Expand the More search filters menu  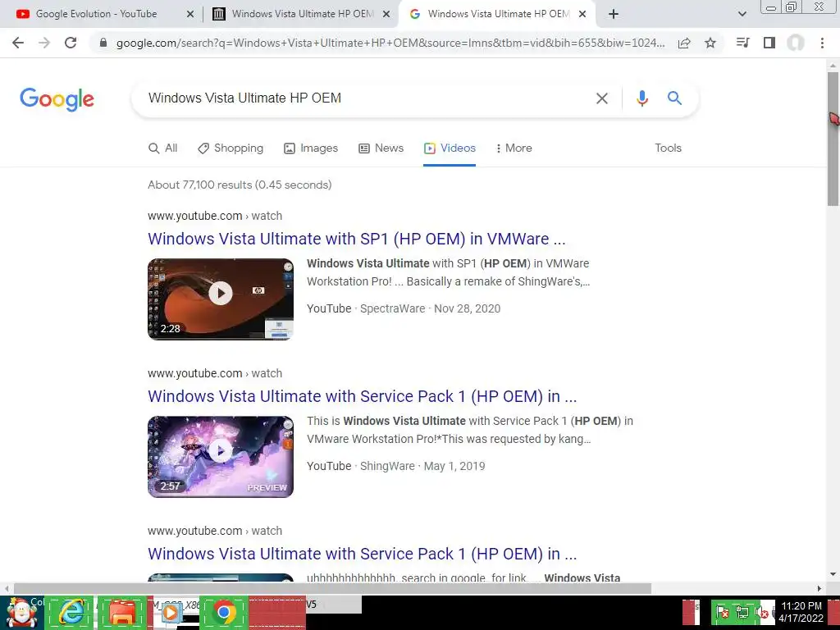click(x=514, y=148)
